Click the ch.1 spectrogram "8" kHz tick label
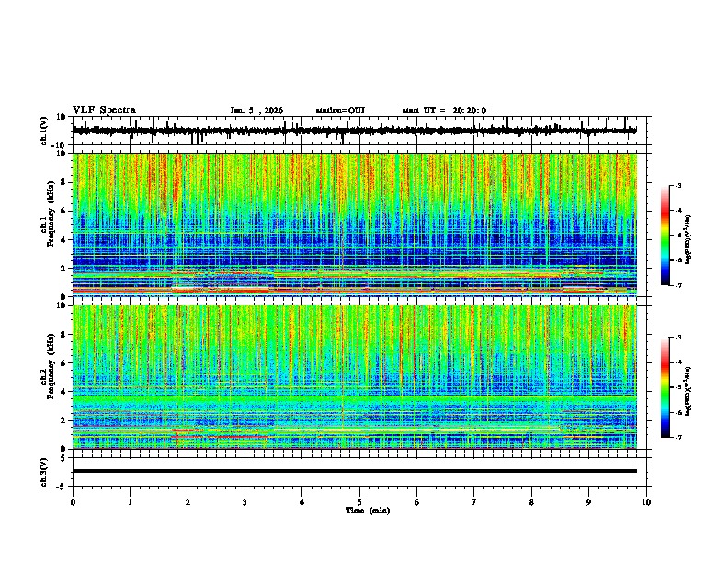This screenshot has height=563, width=728. [x=64, y=182]
